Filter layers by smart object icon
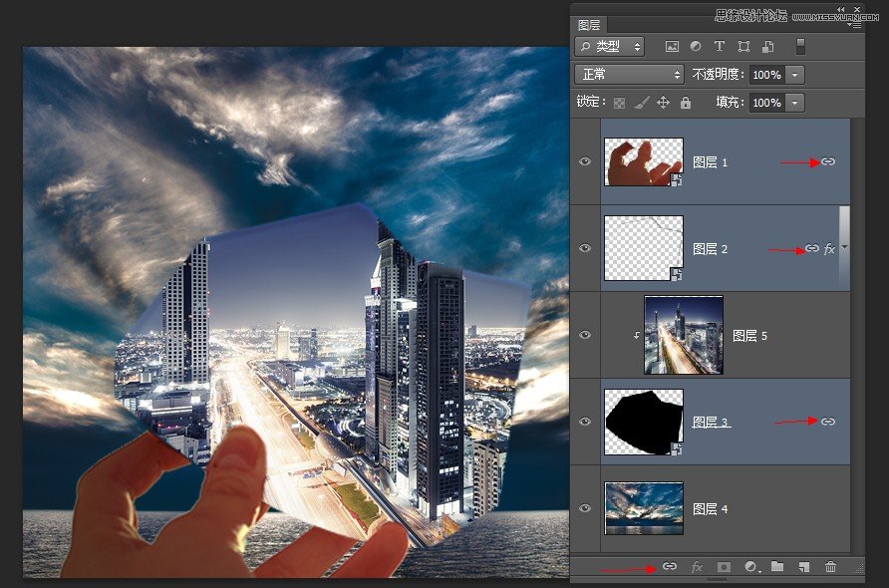This screenshot has height=588, width=889. 767,47
